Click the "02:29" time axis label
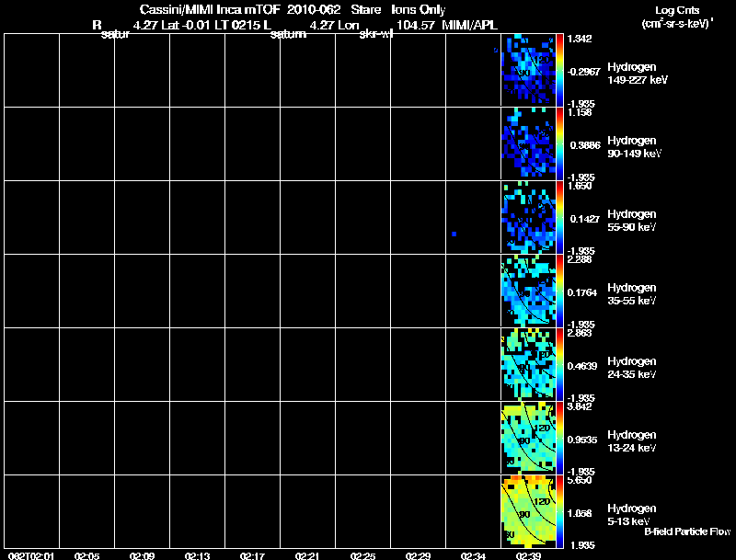 [418, 555]
